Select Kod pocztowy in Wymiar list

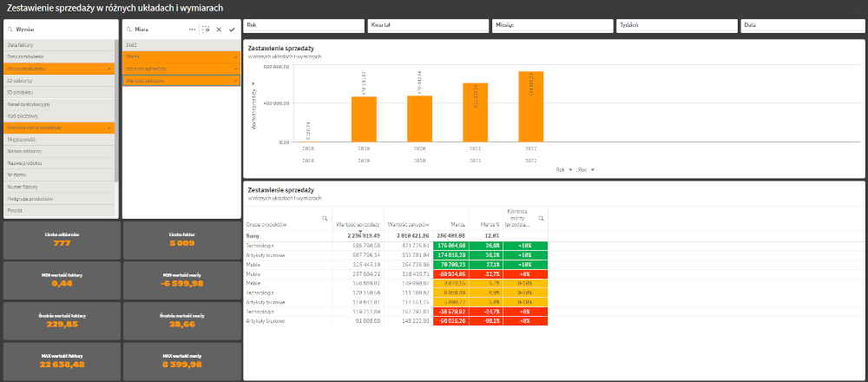pos(59,116)
